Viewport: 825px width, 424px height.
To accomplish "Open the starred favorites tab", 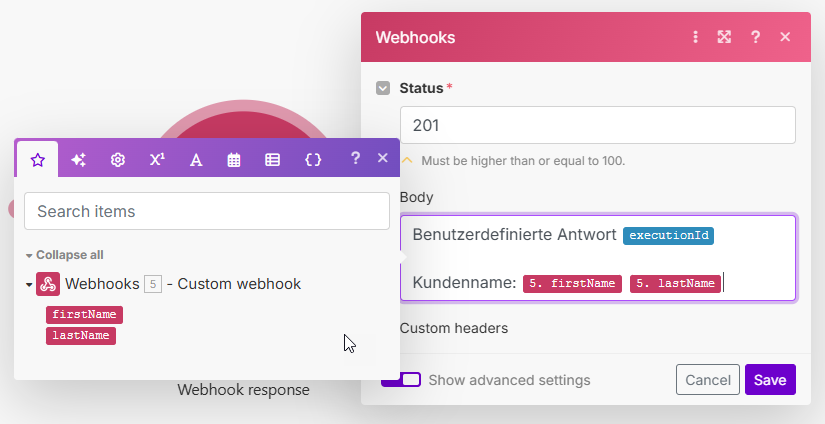I will pyautogui.click(x=38, y=159).
